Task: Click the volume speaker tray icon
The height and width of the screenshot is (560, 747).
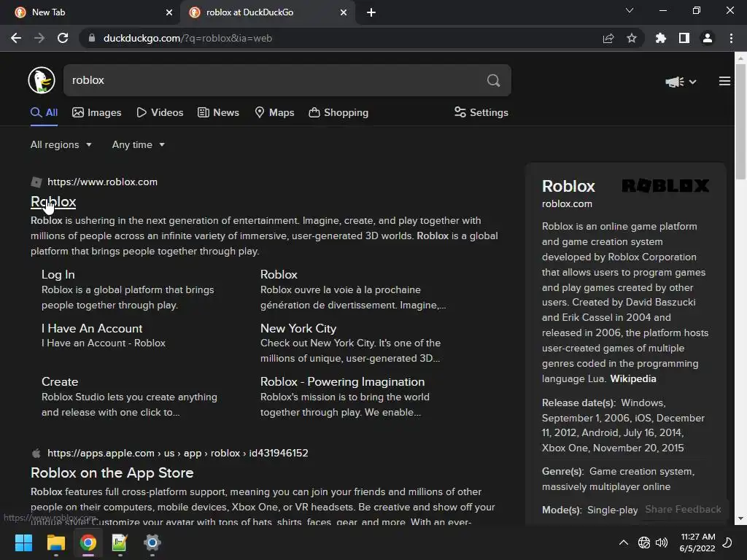Action: [662, 542]
